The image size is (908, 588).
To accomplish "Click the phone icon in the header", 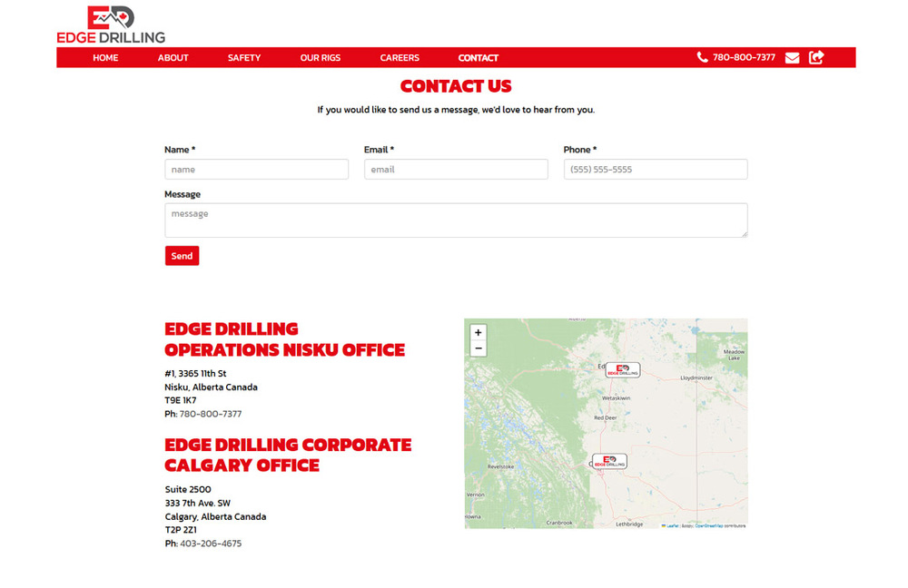I will pos(702,57).
